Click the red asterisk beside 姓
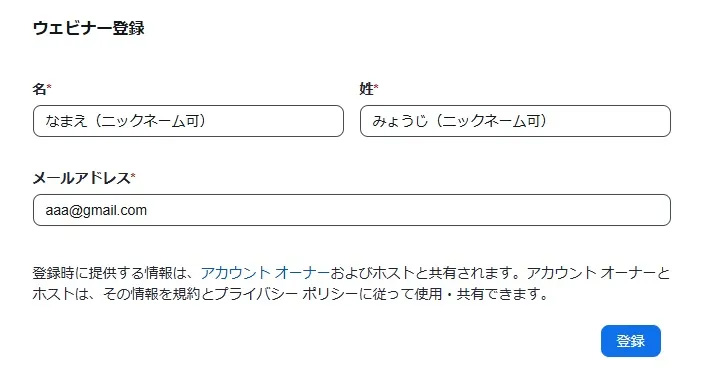705x372 pixels. (376, 85)
